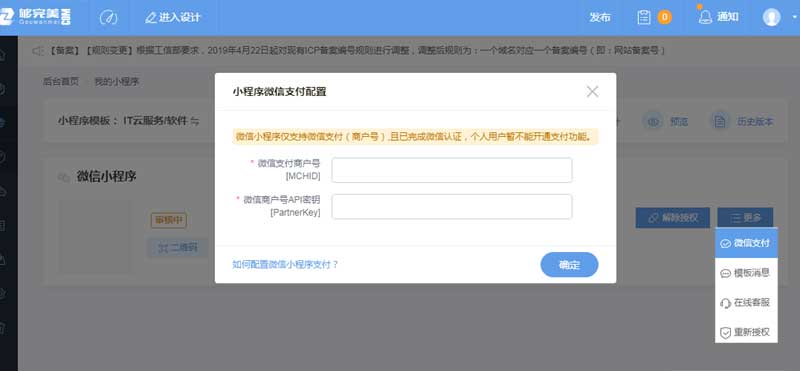Screen dimensions: 800x371
Task: Expand the account dropdown arrow
Action: (x=794, y=17)
